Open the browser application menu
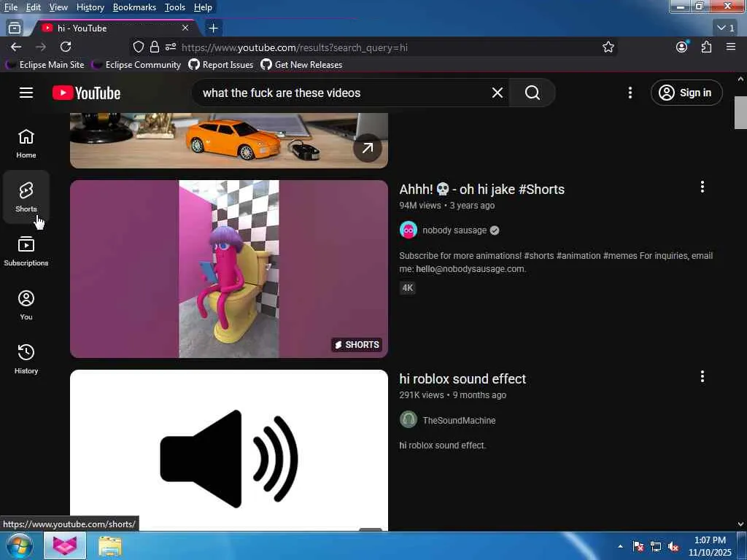This screenshot has height=560, width=747. 731,47
